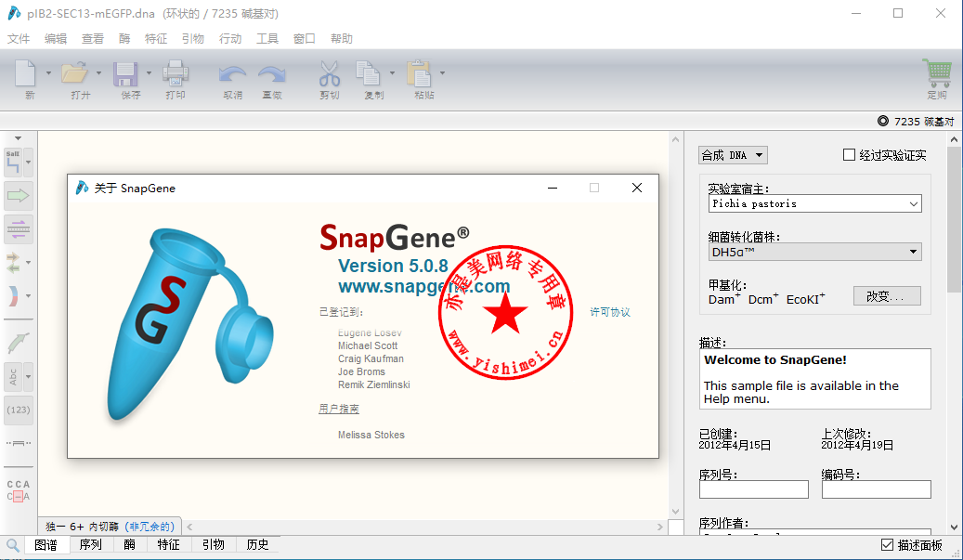Uncheck the 描述面板 checkbox
Image resolution: width=963 pixels, height=560 pixels.
(x=887, y=544)
